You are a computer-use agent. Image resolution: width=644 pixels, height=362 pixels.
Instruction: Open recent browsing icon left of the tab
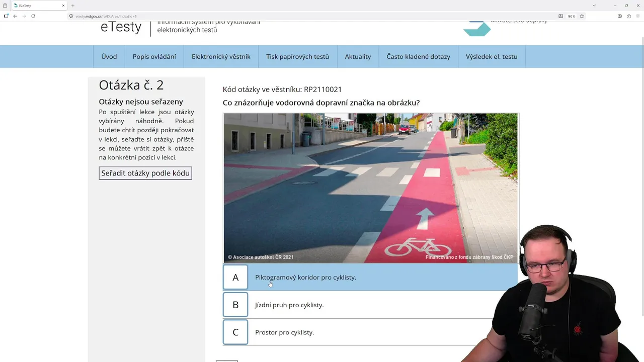(x=5, y=6)
